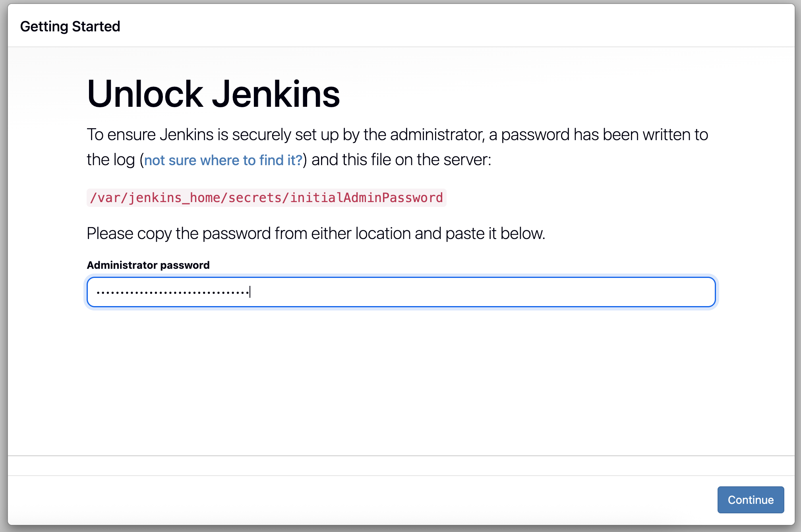This screenshot has height=532, width=801.
Task: Click the 'Getting Started' dialog title
Action: (x=70, y=27)
